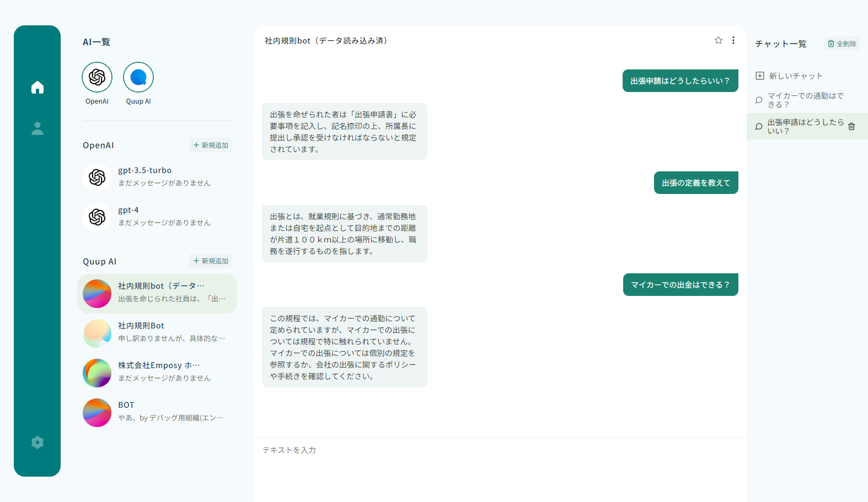The width and height of the screenshot is (868, 502).
Task: Open the three-dot chat options menu
Action: click(x=733, y=40)
